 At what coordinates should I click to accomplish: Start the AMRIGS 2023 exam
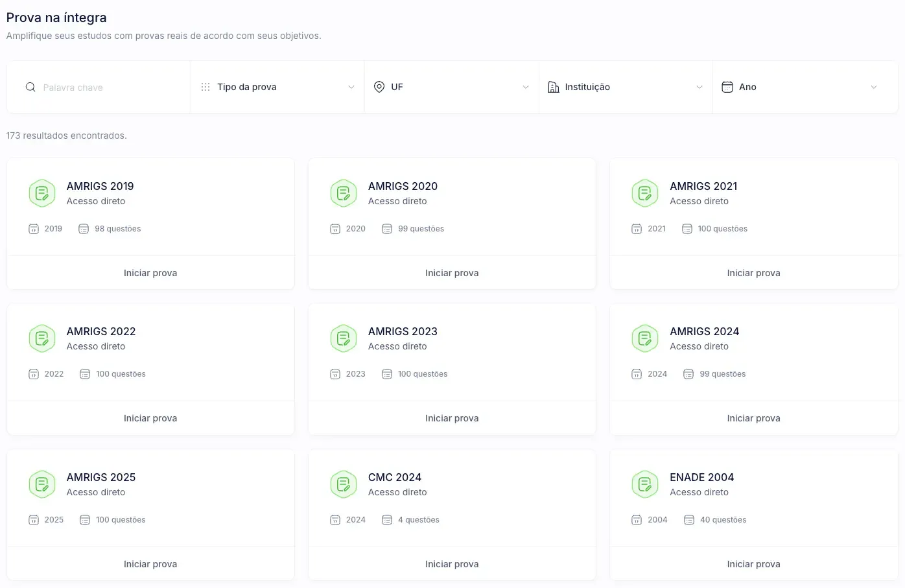[x=452, y=417]
